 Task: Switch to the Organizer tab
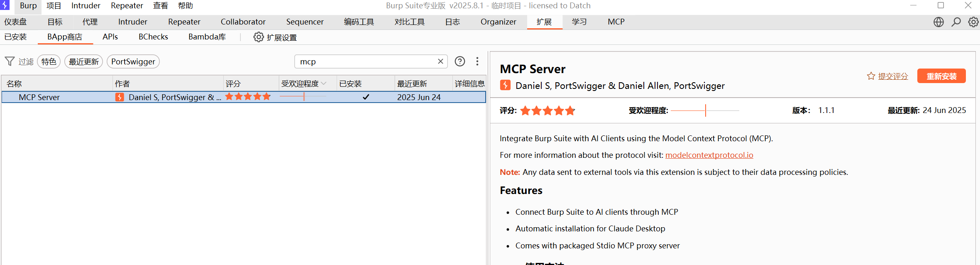click(499, 22)
